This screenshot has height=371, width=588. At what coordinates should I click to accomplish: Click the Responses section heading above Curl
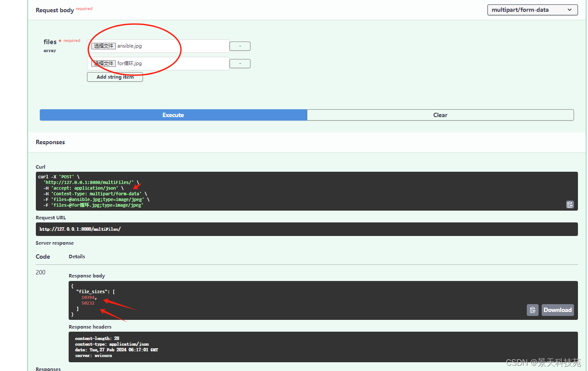(x=50, y=142)
